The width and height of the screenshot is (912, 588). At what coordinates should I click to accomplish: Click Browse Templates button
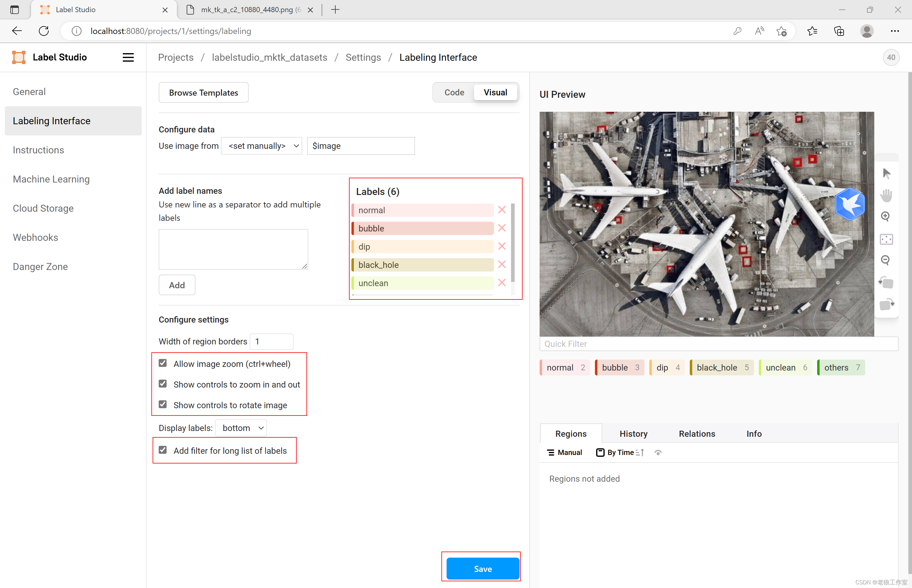point(203,92)
